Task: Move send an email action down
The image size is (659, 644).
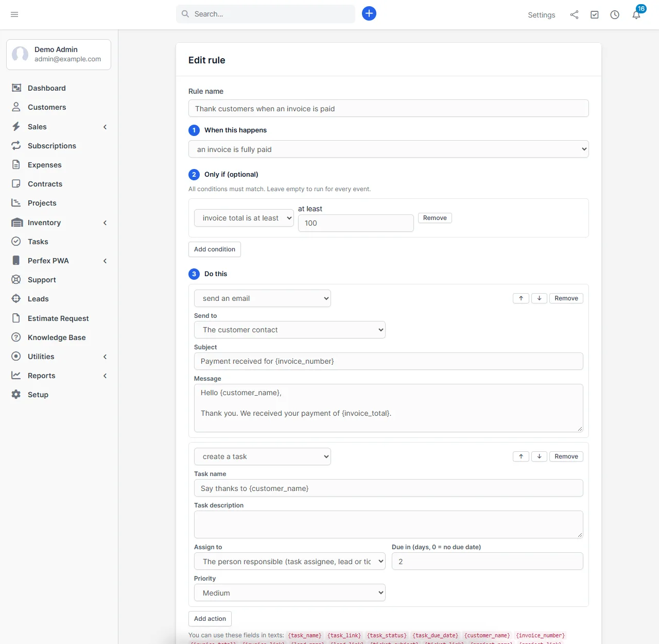Action: pos(539,298)
